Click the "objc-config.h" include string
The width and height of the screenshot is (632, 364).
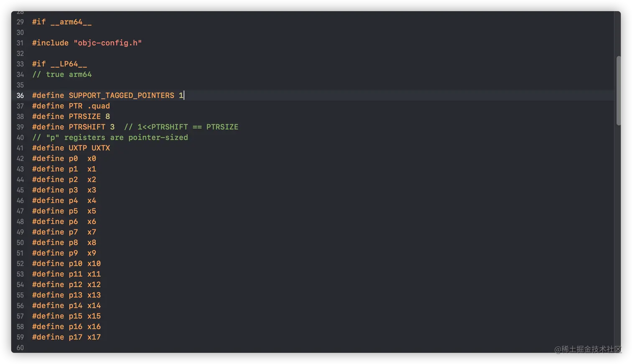(x=108, y=43)
